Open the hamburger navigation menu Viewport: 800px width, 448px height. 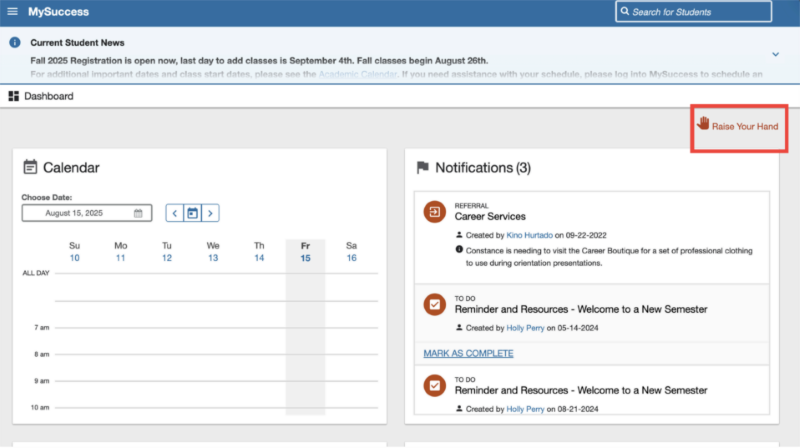(12, 12)
